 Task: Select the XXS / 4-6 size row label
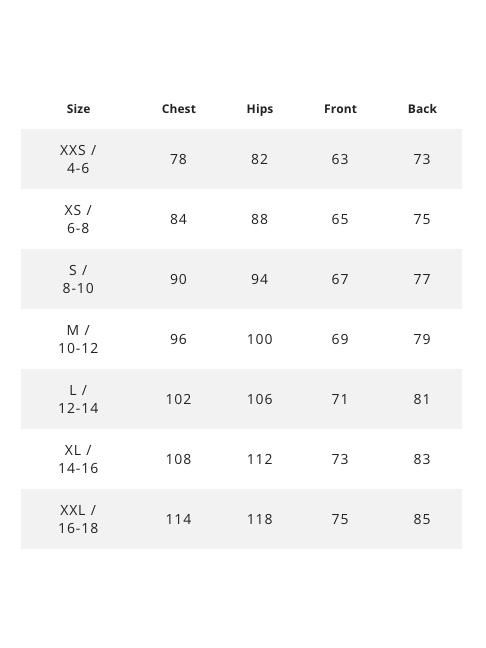coord(78,159)
